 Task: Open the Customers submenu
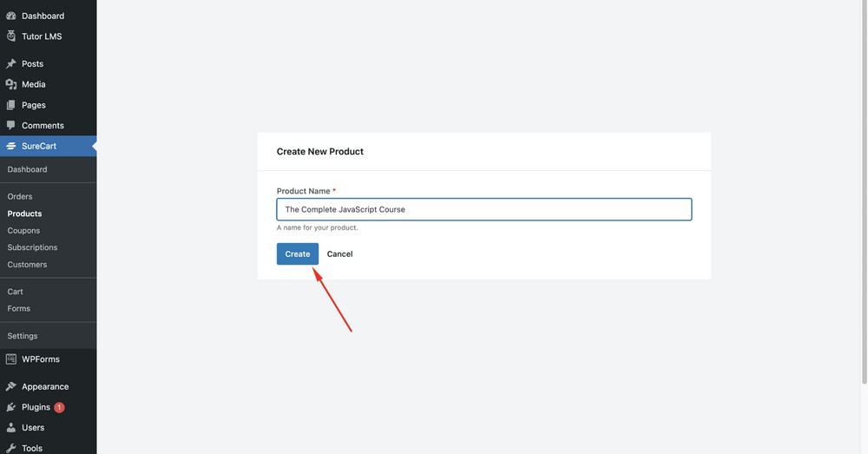27,265
